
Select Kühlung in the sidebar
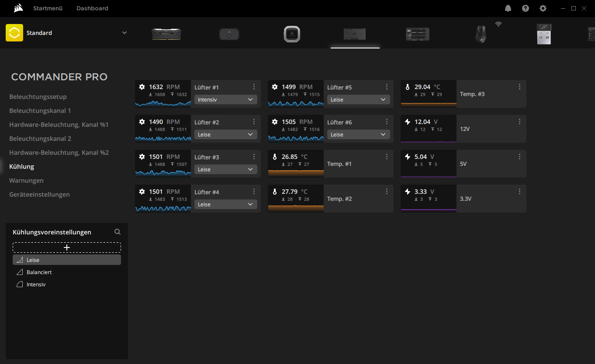pyautogui.click(x=21, y=167)
